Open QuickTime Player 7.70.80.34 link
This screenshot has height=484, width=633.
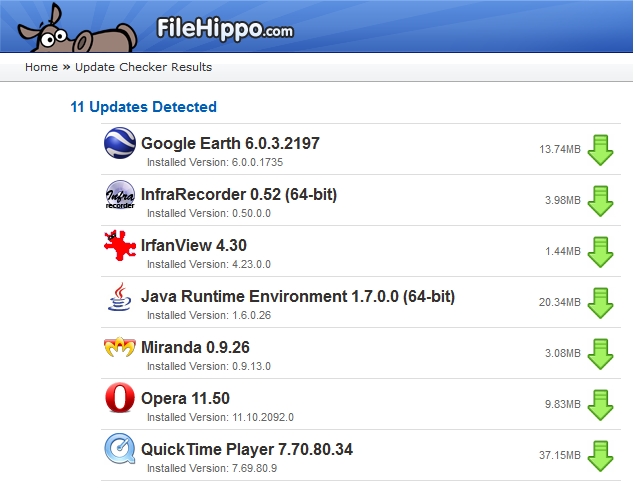(x=247, y=450)
